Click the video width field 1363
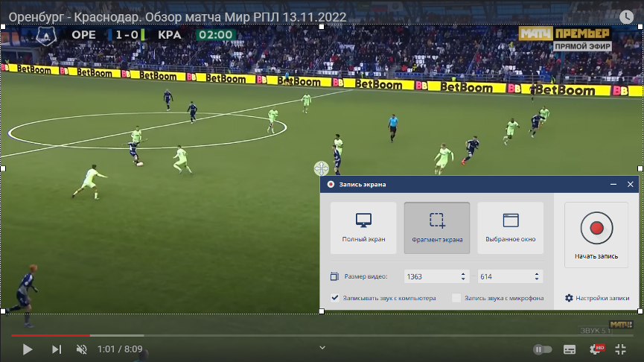 430,276
